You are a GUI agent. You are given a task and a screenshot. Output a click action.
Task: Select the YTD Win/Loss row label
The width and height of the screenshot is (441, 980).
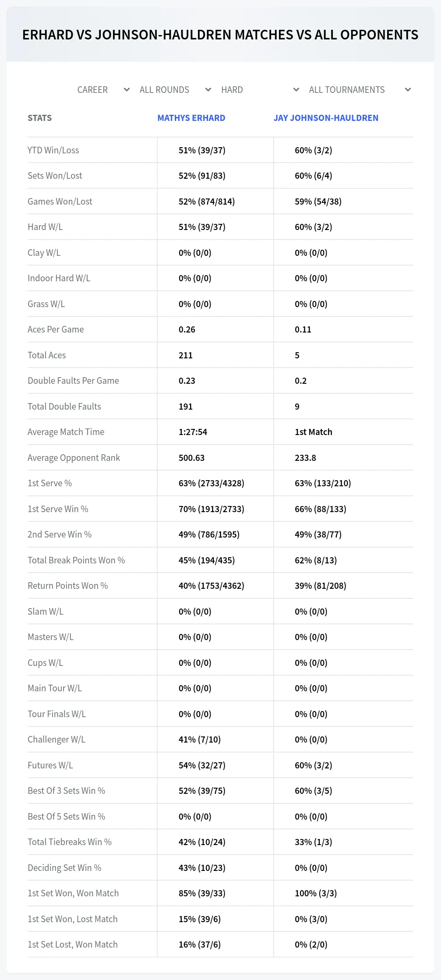coord(53,150)
